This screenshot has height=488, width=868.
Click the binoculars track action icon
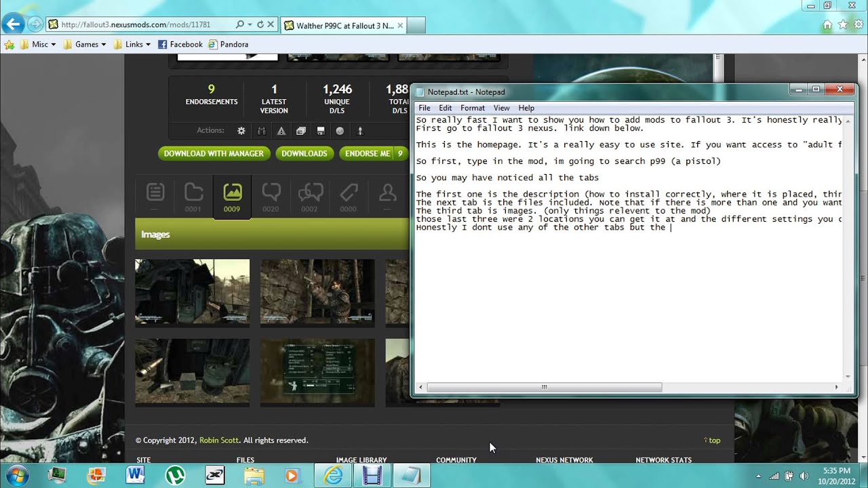click(x=262, y=131)
